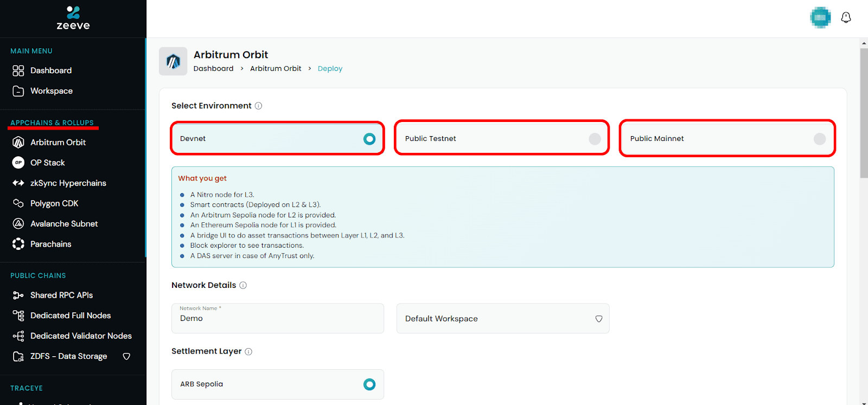Image resolution: width=868 pixels, height=405 pixels.
Task: Click Arbitrum Orbit breadcrumb link
Action: coord(276,69)
